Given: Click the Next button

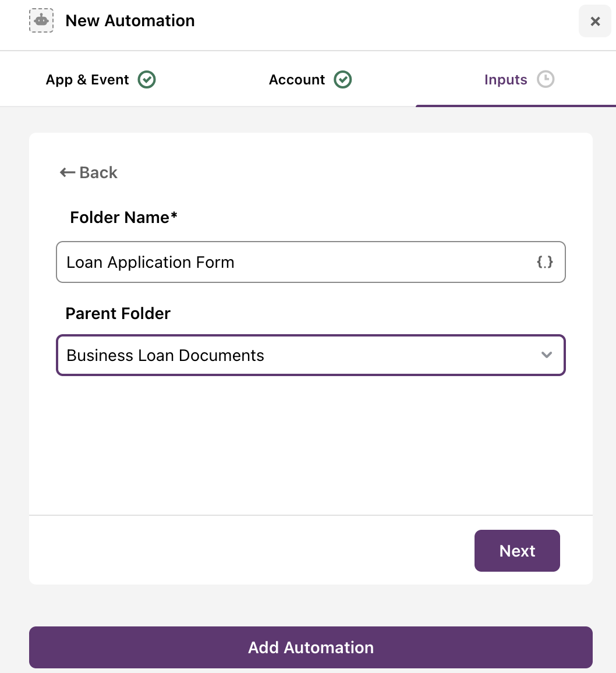Looking at the screenshot, I should pyautogui.click(x=517, y=551).
